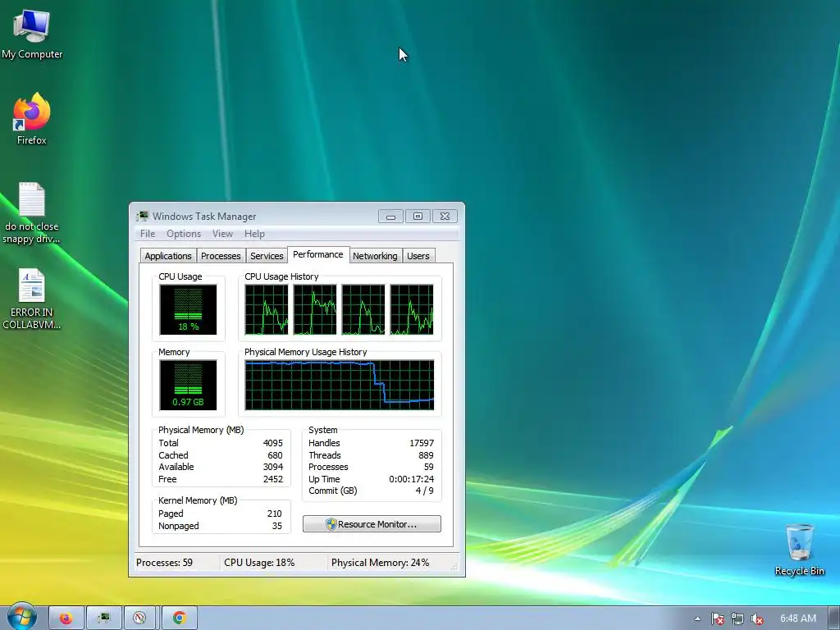Click 'CPU Usage: 18%' in the status bar
840x630 pixels.
coord(259,563)
